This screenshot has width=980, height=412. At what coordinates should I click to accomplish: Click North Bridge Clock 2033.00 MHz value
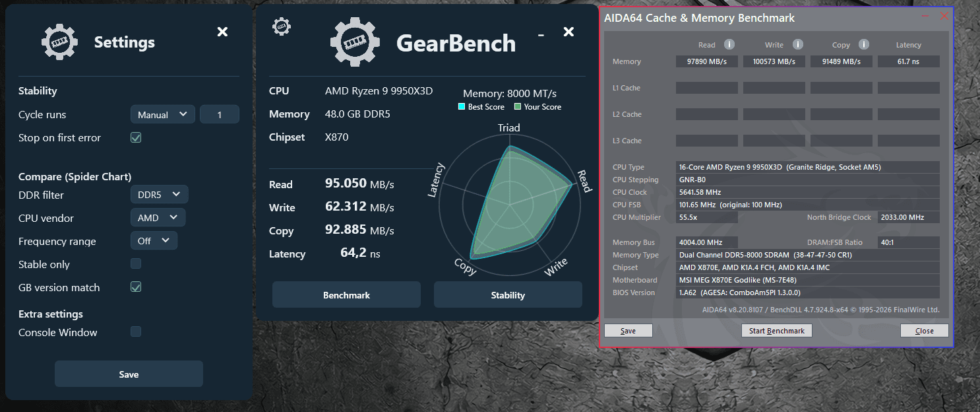tap(909, 217)
